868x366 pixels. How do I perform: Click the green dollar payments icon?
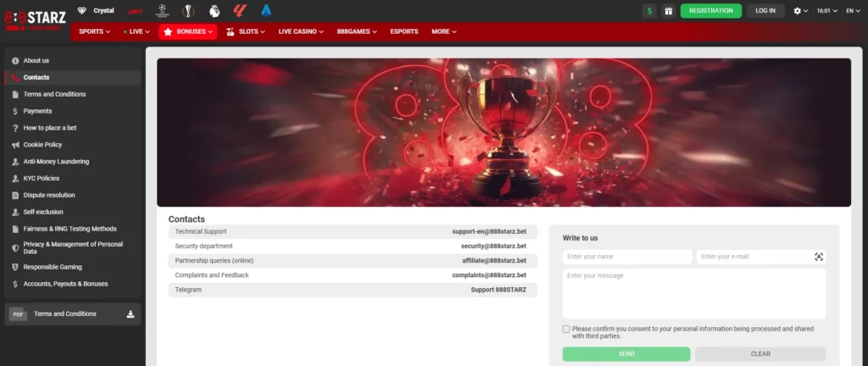coord(649,10)
